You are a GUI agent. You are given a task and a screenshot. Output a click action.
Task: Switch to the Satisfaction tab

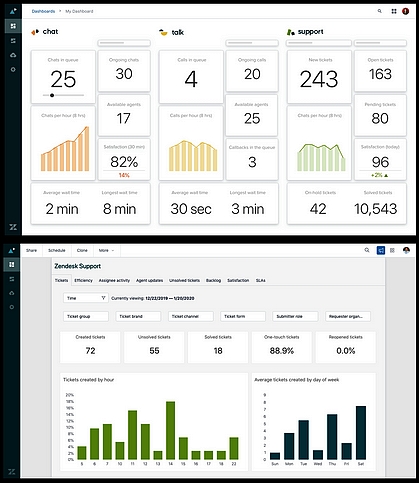coord(238,280)
